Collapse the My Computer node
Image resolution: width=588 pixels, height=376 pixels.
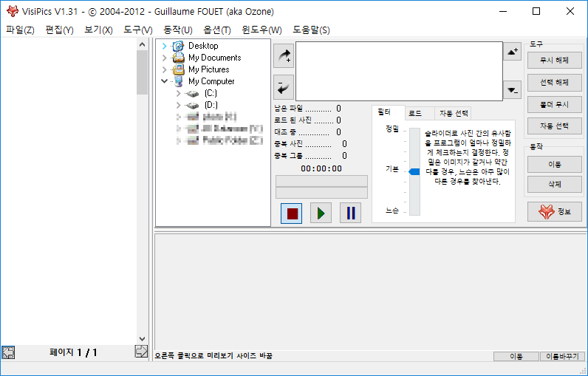164,81
